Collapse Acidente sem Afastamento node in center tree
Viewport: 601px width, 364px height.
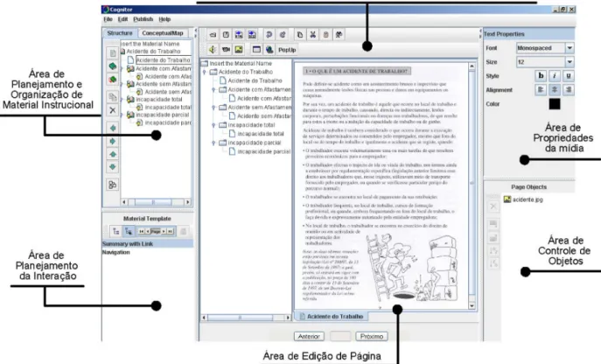point(213,108)
